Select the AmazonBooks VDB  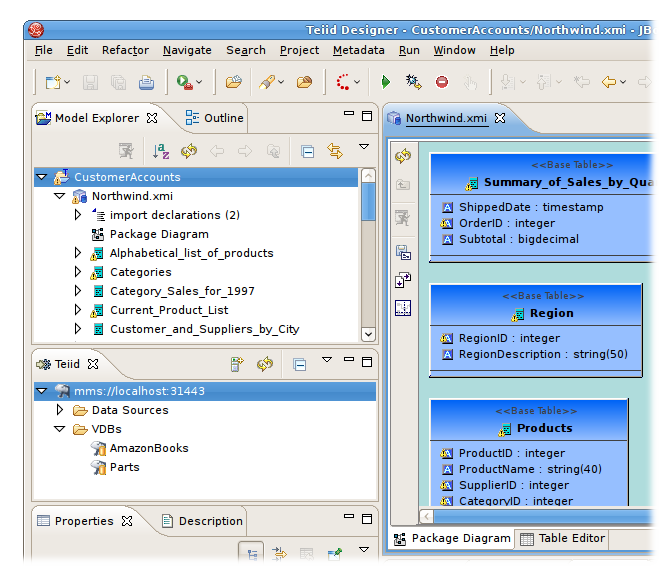[x=149, y=448]
